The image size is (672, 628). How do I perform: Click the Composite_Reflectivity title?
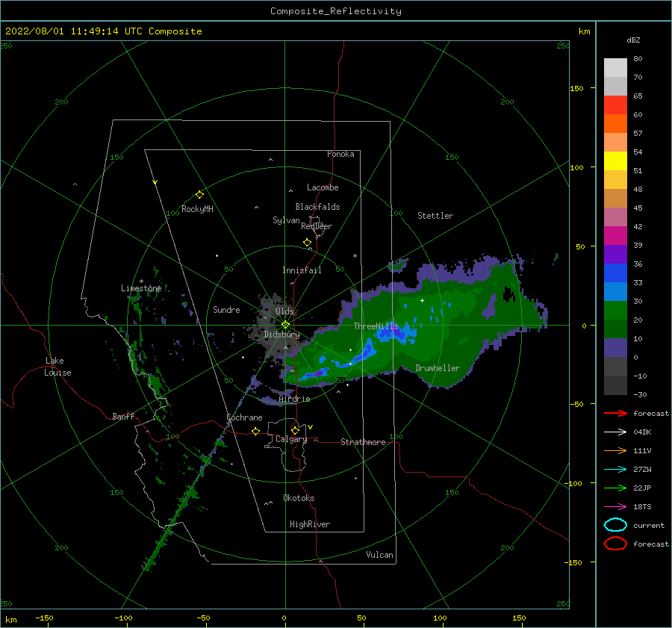click(336, 11)
